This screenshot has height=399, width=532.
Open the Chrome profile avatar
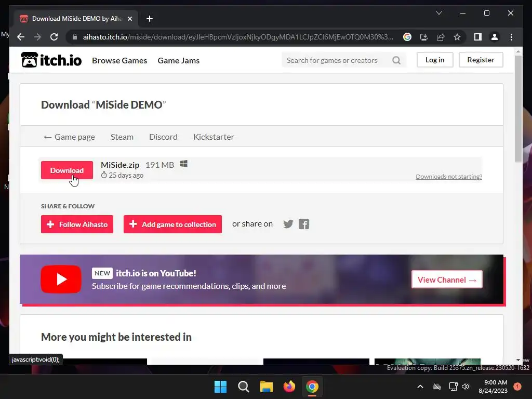pos(495,37)
